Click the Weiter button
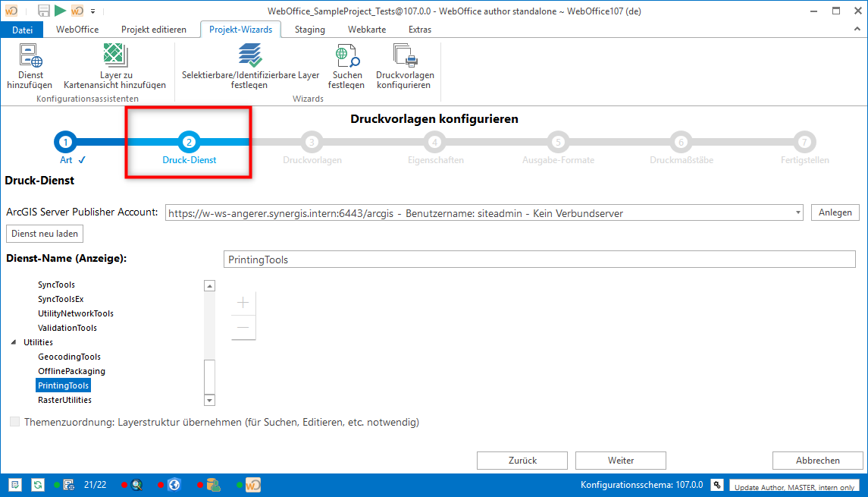This screenshot has height=497, width=868. [620, 461]
